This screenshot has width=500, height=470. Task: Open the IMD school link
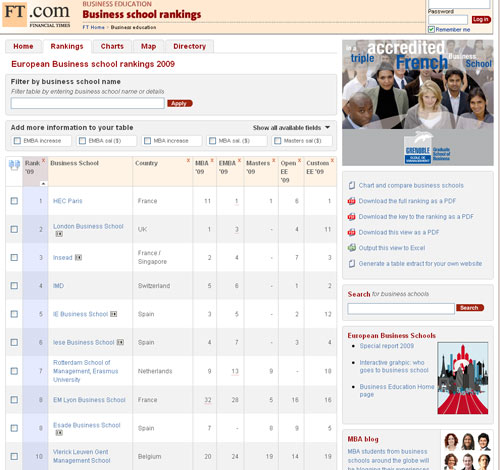tap(59, 286)
